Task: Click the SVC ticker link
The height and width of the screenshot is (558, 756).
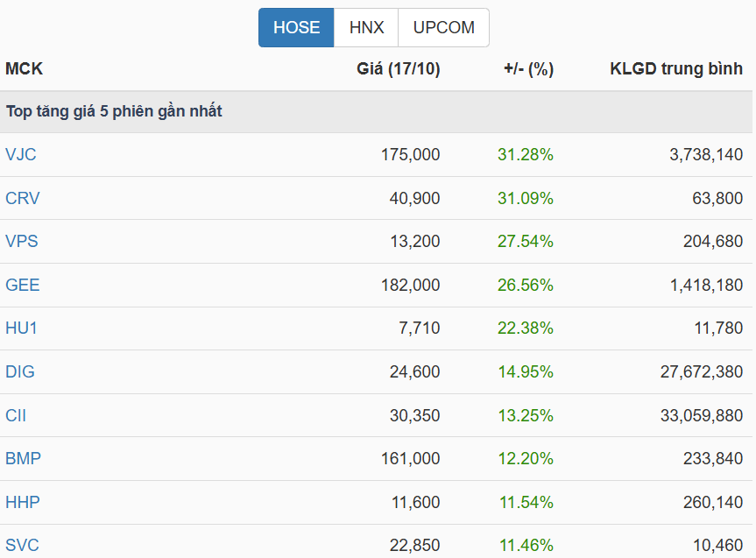Action: click(23, 545)
